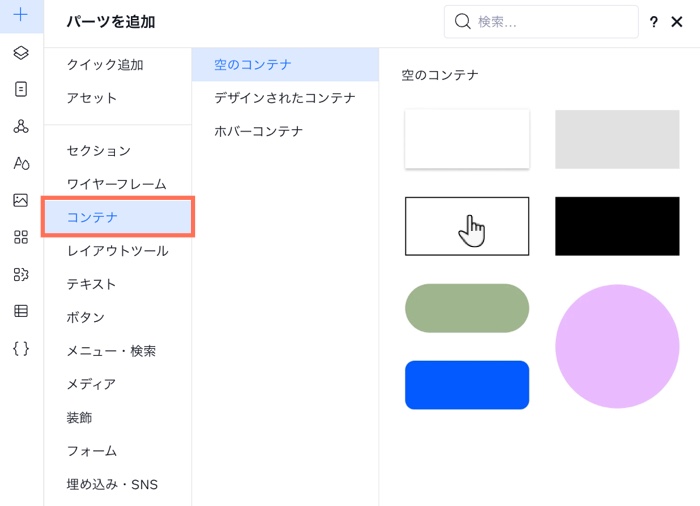The image size is (700, 506).
Task: Open the CMS table icon
Action: 21,311
